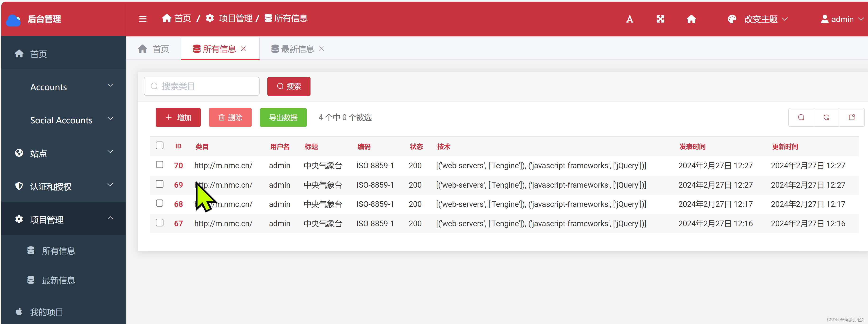The height and width of the screenshot is (324, 868).
Task: Open the 所有信息 tab
Action: [x=216, y=49]
